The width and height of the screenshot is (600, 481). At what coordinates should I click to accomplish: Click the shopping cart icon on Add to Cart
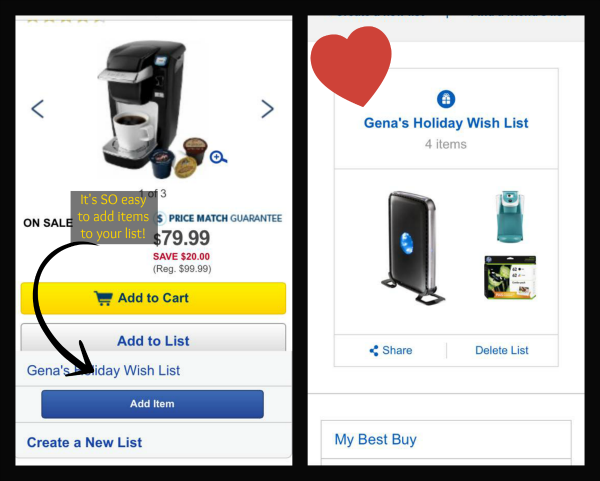[103, 298]
